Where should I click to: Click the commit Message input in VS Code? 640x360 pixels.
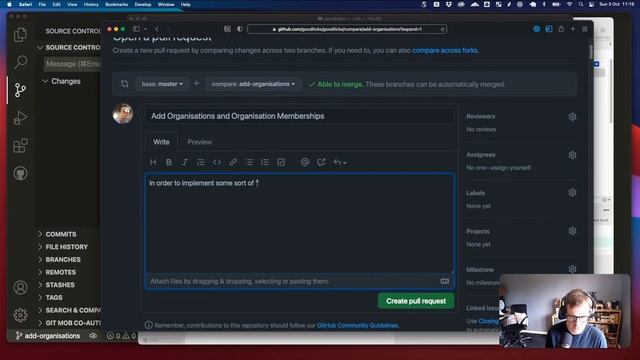72,64
